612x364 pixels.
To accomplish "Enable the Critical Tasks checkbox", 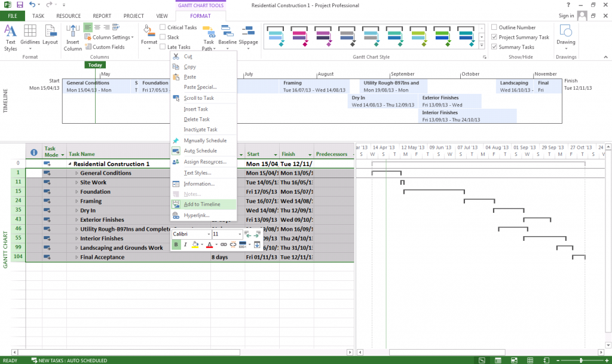I will [x=163, y=27].
